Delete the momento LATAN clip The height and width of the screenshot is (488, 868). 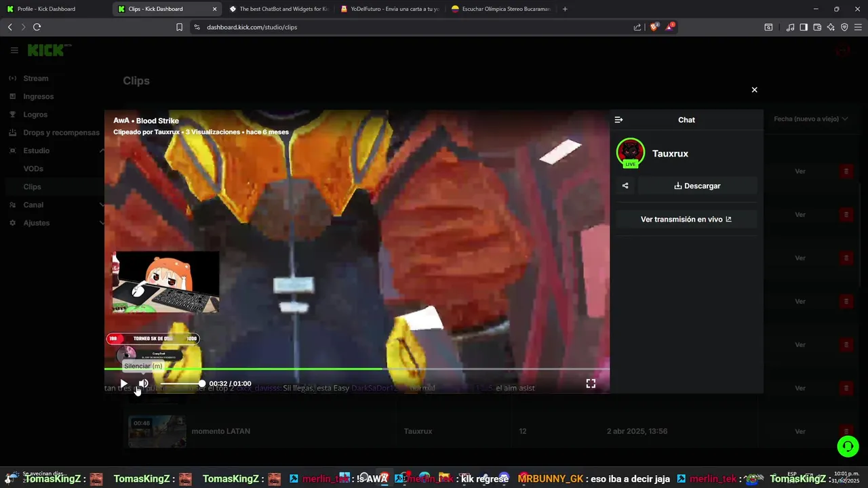coord(846,432)
